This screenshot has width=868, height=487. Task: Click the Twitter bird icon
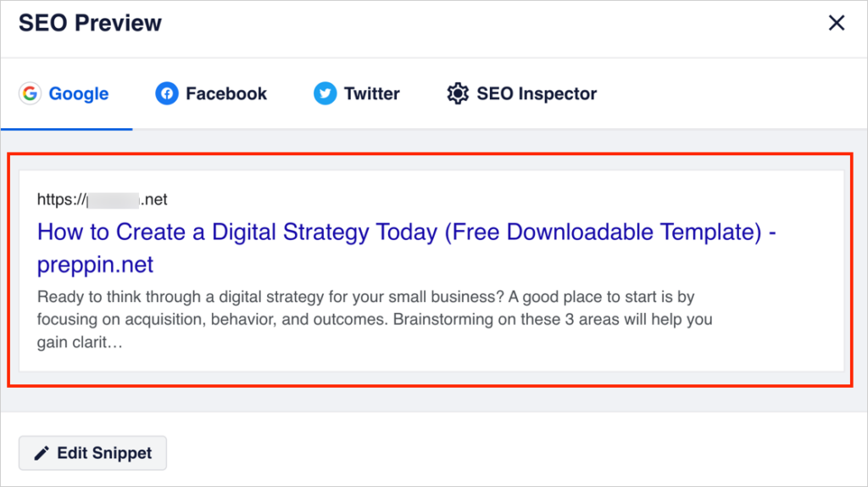(x=325, y=93)
